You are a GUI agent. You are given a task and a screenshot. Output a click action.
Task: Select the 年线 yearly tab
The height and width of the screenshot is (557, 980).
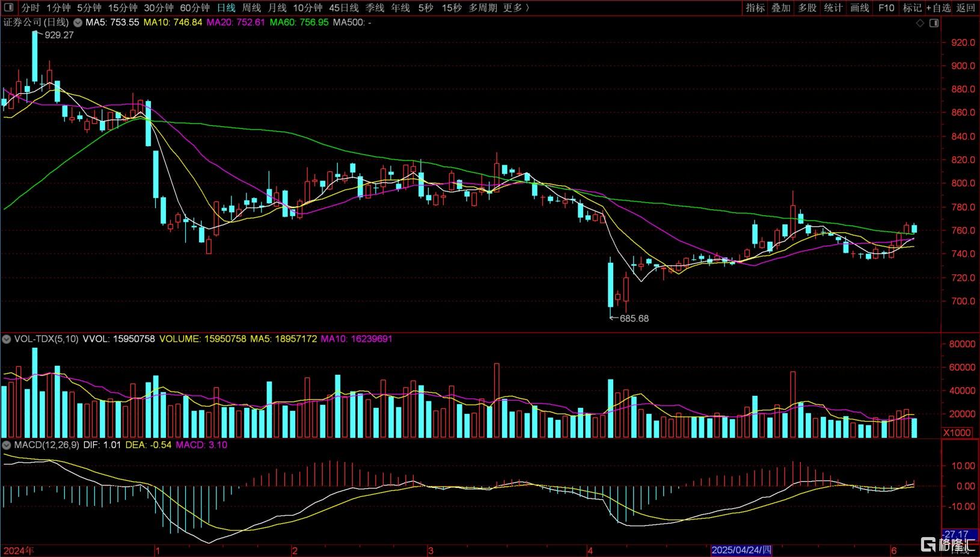pos(400,8)
